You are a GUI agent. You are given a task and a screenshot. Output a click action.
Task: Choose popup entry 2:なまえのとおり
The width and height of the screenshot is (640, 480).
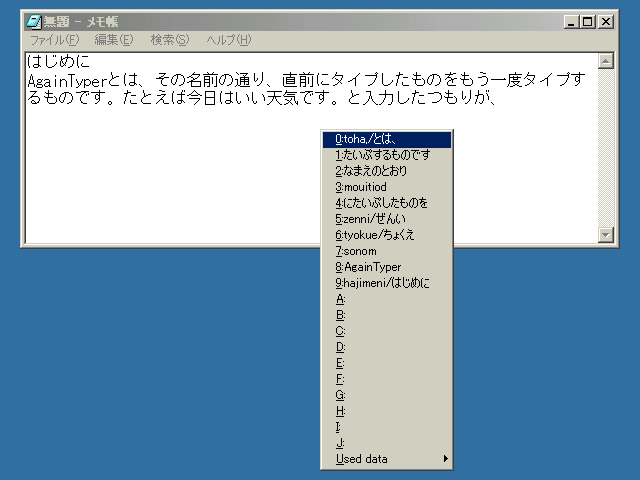click(387, 171)
